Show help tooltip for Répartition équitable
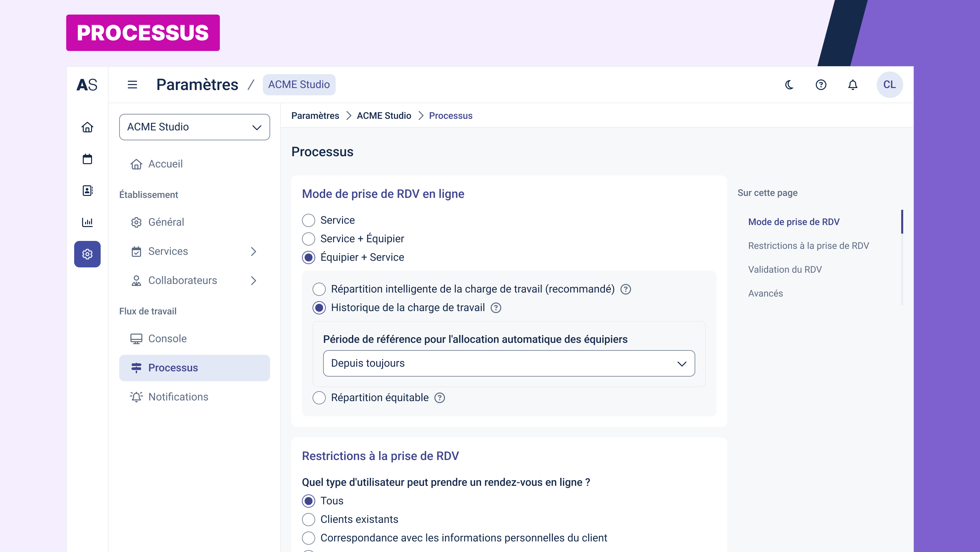The image size is (980, 552). [x=439, y=398]
